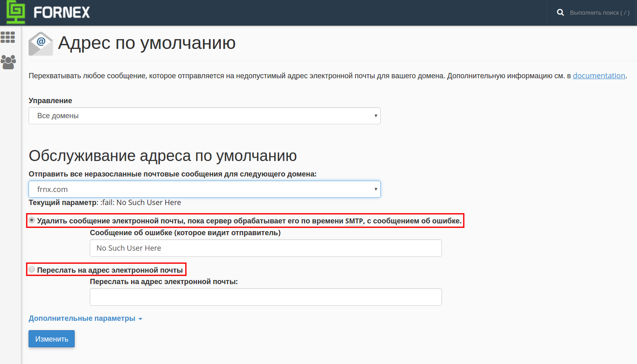Select the forward to email address radio
Image resolution: width=637 pixels, height=364 pixels.
click(x=32, y=269)
